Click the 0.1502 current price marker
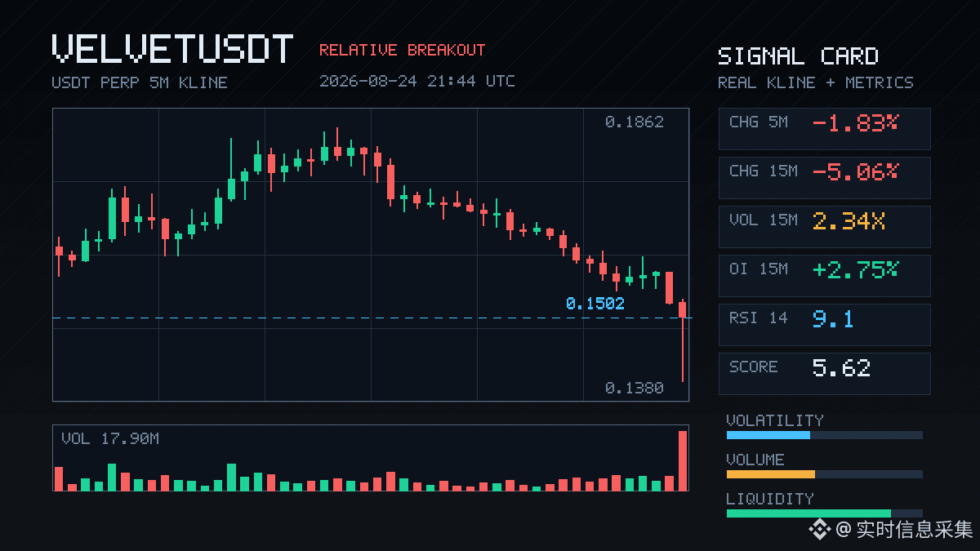980x551 pixels. coord(595,304)
